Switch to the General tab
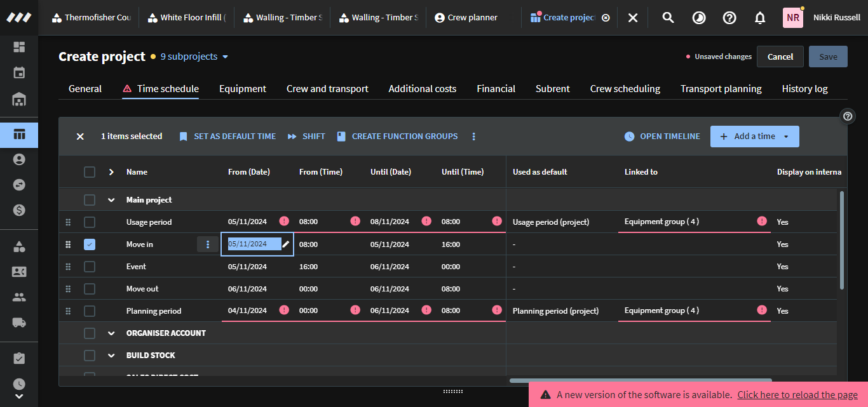868x407 pixels. point(85,89)
